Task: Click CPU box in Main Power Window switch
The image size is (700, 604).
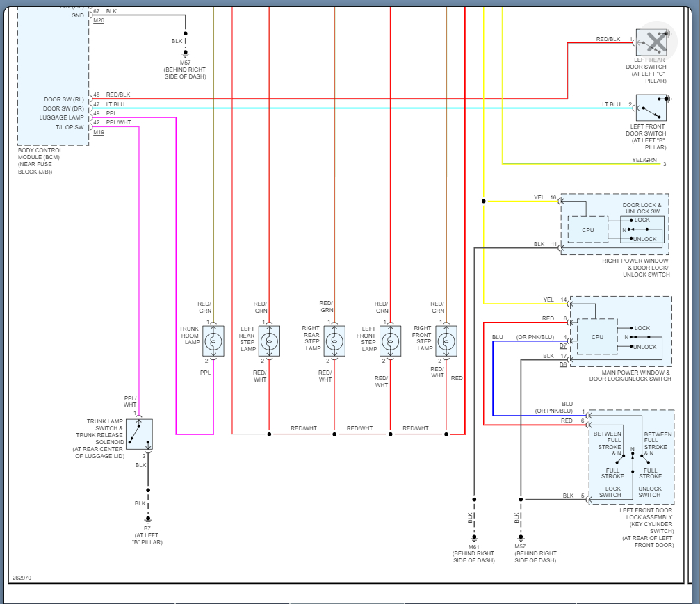Action: (x=597, y=337)
